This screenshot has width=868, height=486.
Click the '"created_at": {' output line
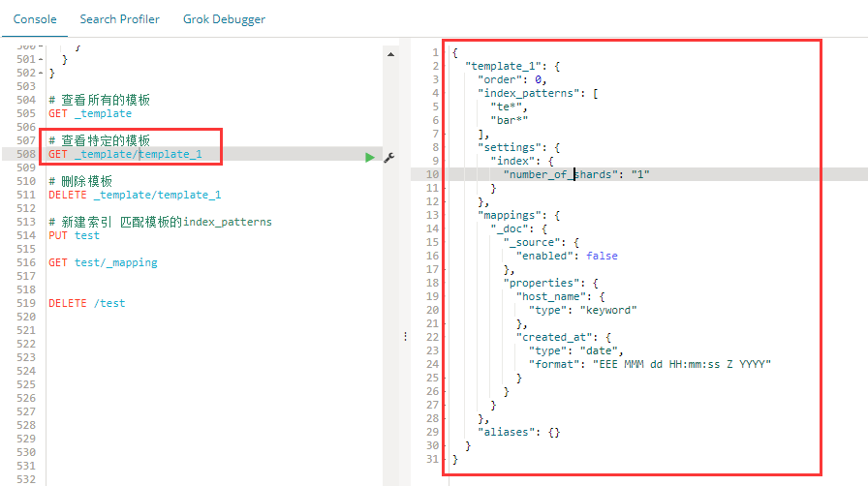click(x=564, y=337)
